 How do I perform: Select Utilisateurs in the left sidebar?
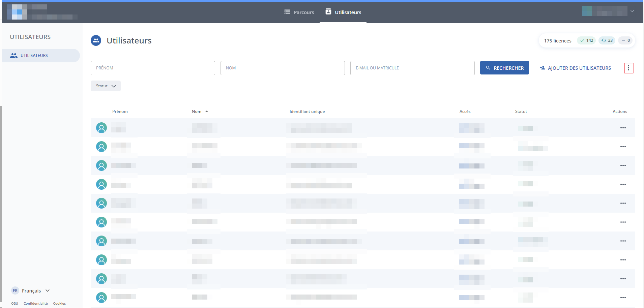click(34, 56)
